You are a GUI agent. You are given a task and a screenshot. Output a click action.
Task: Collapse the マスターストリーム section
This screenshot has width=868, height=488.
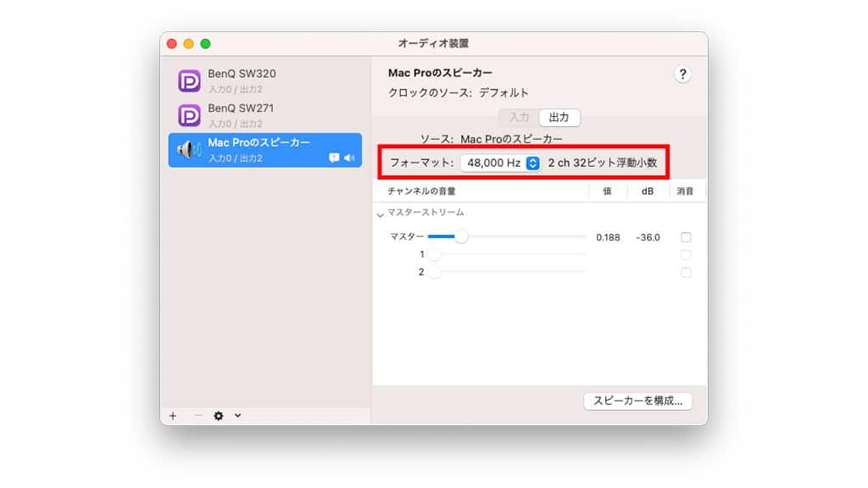[x=381, y=213]
